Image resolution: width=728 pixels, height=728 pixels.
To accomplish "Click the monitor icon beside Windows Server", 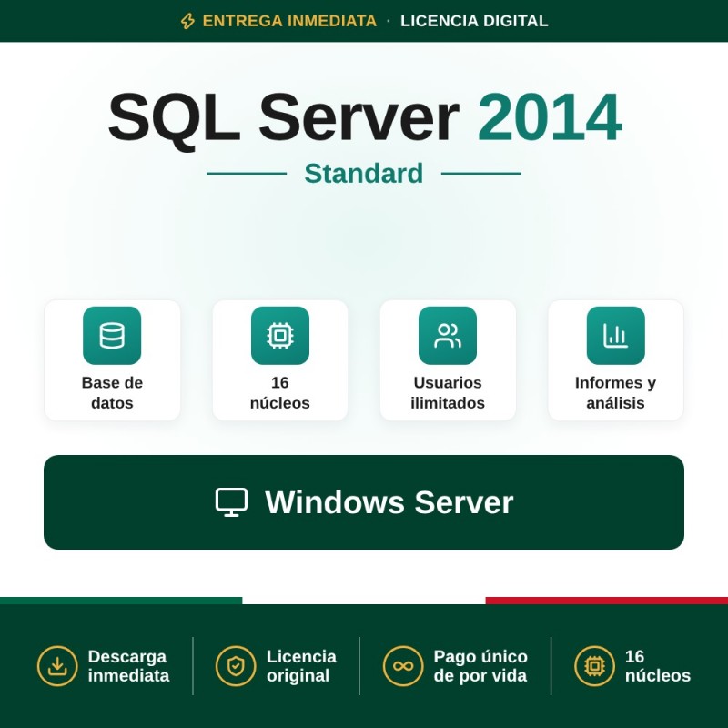I will click(231, 502).
